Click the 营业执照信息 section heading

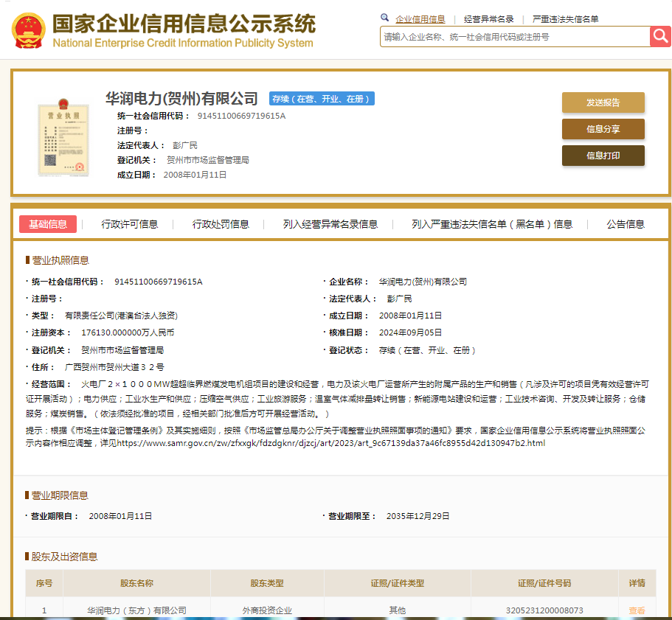click(x=60, y=260)
